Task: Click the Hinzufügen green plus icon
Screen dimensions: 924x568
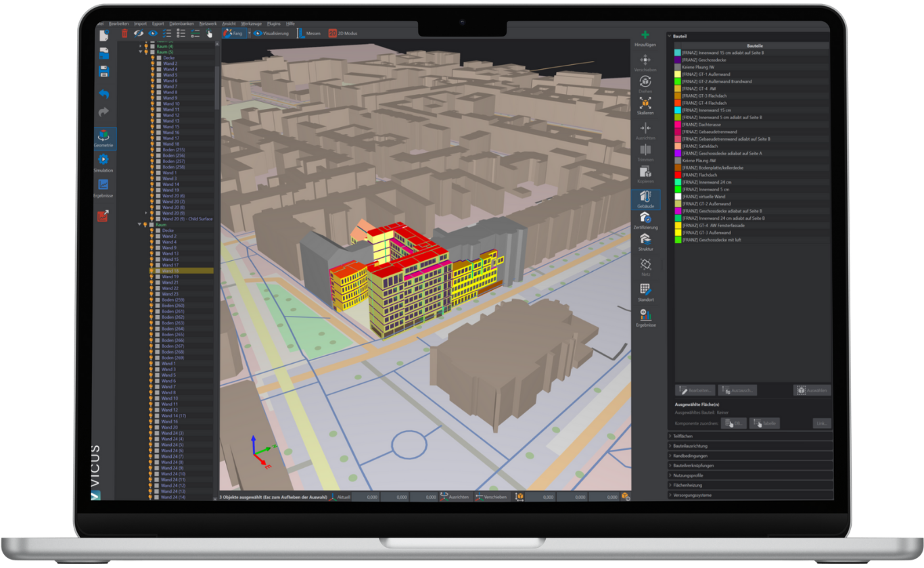Action: point(645,35)
